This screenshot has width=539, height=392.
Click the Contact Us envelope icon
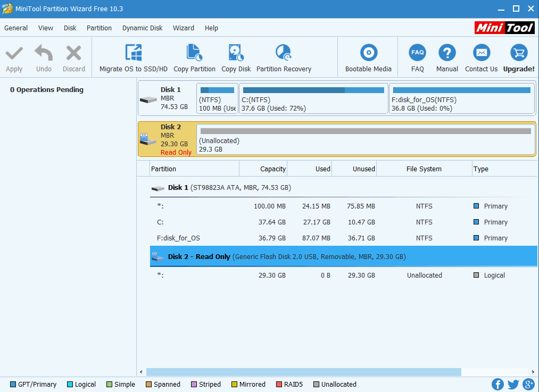point(481,53)
